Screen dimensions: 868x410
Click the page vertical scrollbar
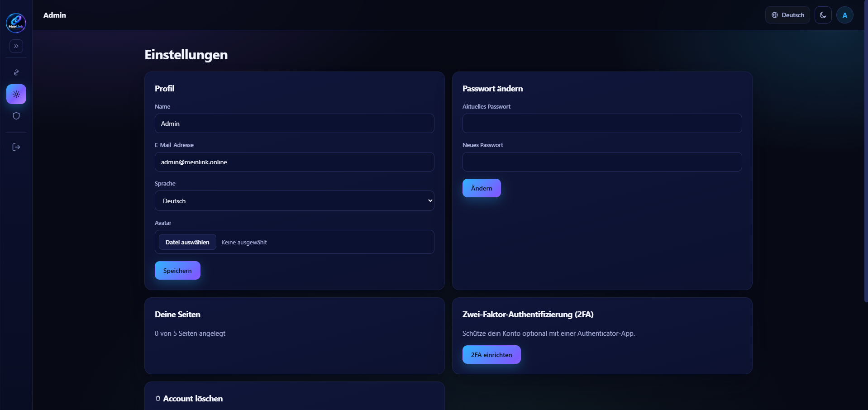click(866, 151)
